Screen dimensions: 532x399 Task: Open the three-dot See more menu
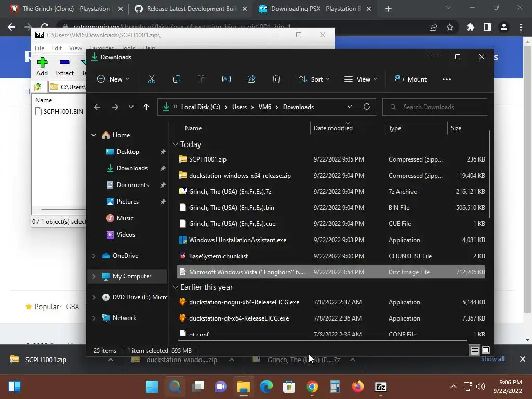[x=447, y=79]
